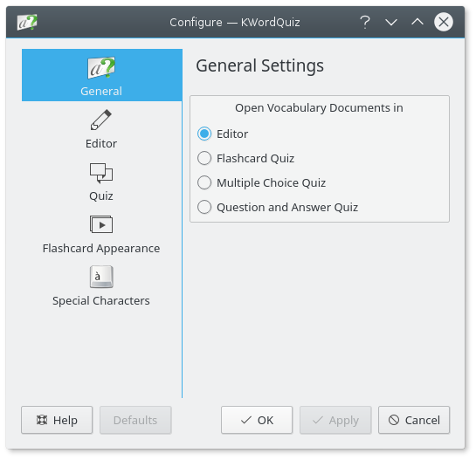Confirm with the OK button
Viewport: 476px width, 460px height.
coord(257,420)
